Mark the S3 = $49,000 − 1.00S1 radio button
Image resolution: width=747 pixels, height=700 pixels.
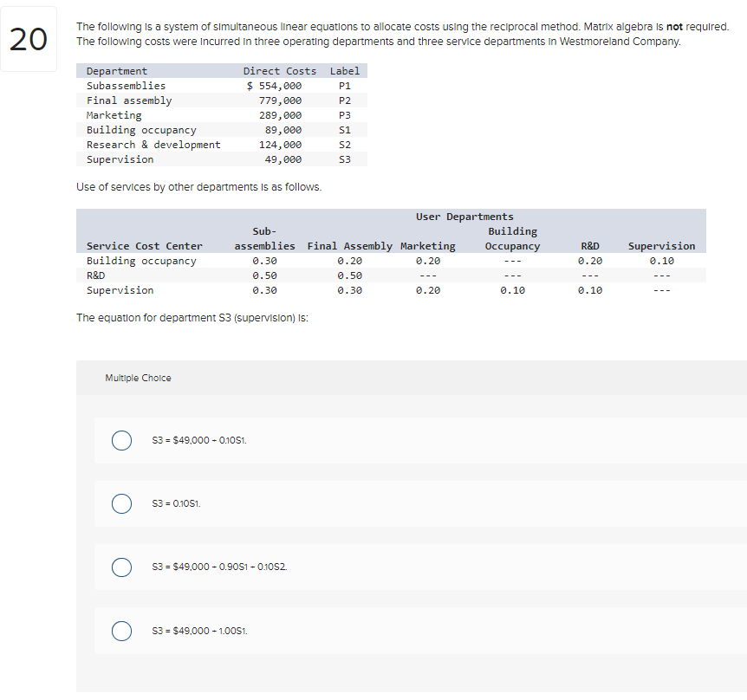pyautogui.click(x=121, y=631)
